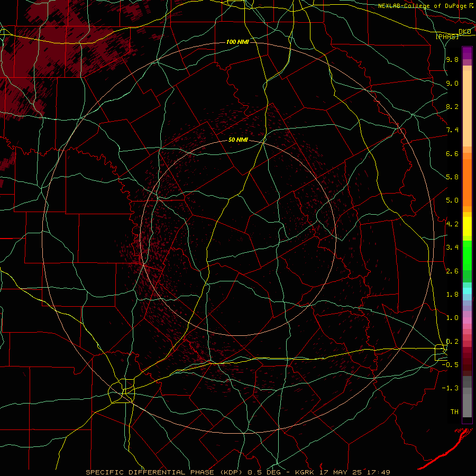The height and width of the screenshot is (476, 476).
Task: Click the -1.3 scale value
Action: [450, 389]
